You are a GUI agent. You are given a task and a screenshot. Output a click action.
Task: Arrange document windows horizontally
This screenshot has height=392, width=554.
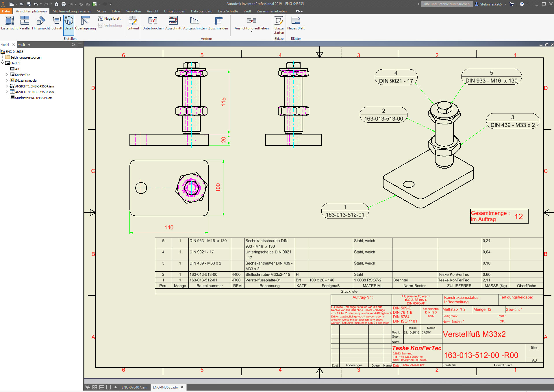point(102,387)
